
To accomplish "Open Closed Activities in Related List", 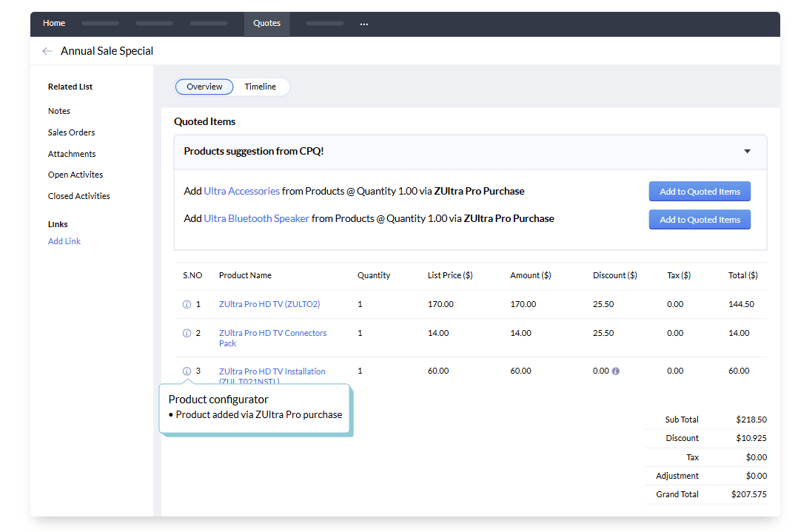I will 79,196.
